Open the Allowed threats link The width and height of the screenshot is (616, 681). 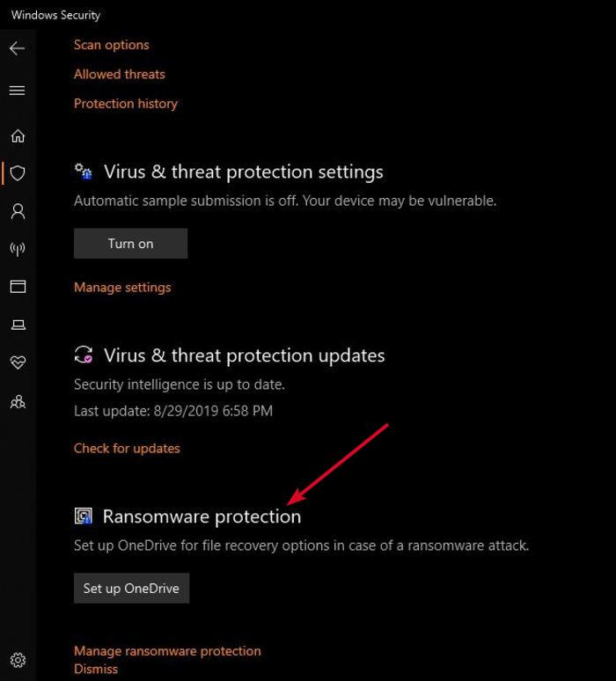point(120,74)
